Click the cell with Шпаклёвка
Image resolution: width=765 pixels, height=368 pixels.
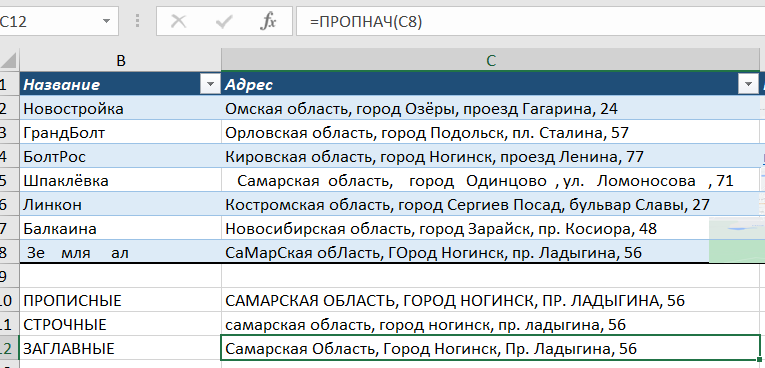click(121, 181)
